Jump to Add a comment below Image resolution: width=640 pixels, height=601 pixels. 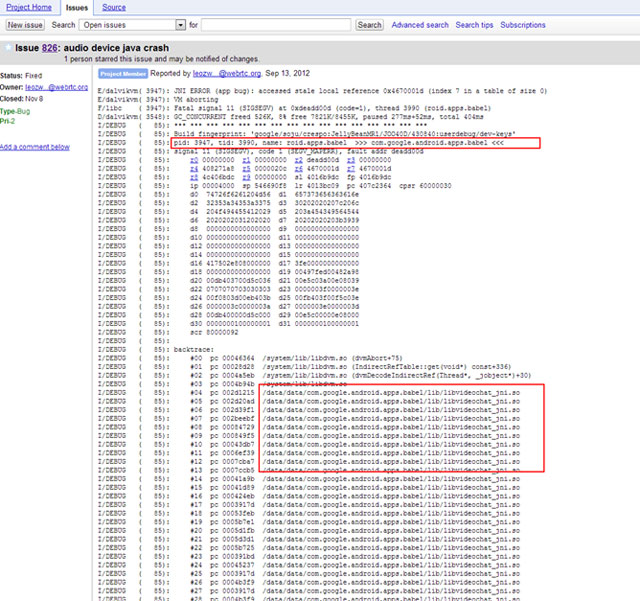pyautogui.click(x=35, y=147)
